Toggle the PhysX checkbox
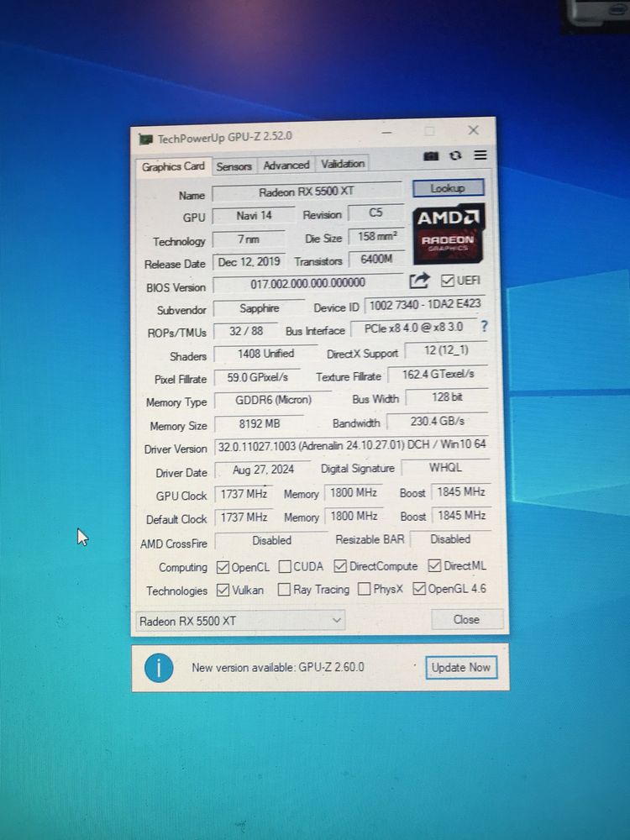The height and width of the screenshot is (840, 630). [365, 589]
